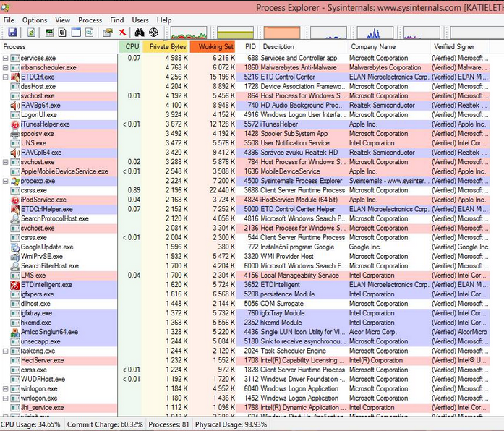This screenshot has width=504, height=431.
Task: Click the 'Malwarebytes Corporation' company cell
Action: point(385,68)
